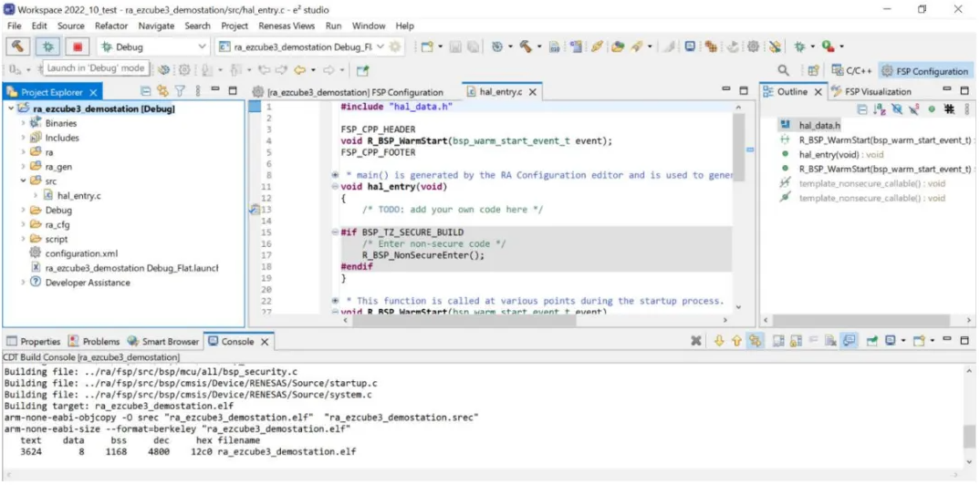The width and height of the screenshot is (980, 485).
Task: Open the Project menu
Action: tap(235, 26)
